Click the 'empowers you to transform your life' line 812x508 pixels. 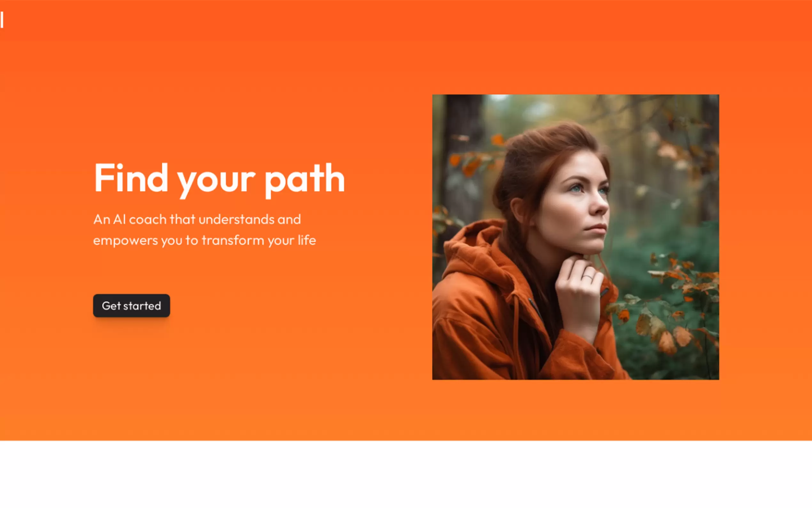[204, 241]
